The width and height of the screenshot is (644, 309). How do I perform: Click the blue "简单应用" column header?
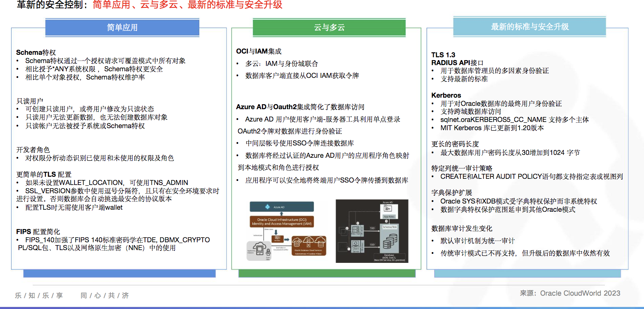click(122, 28)
